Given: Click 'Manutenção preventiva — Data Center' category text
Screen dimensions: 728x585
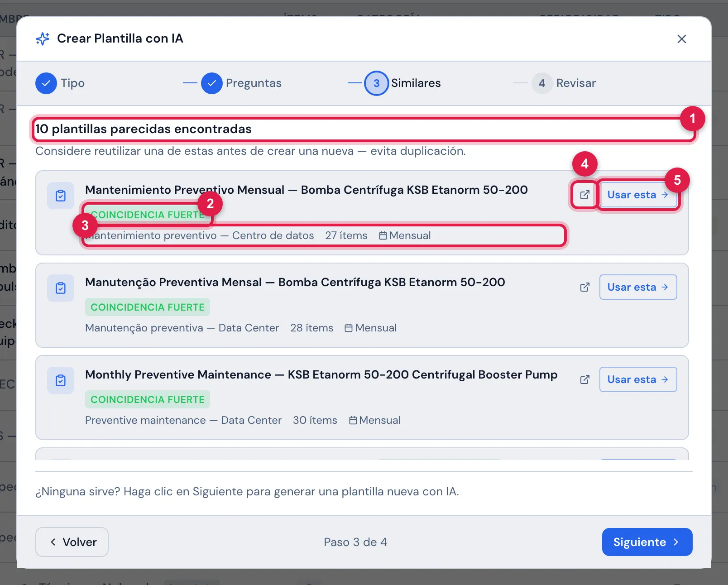Looking at the screenshot, I should pos(182,328).
